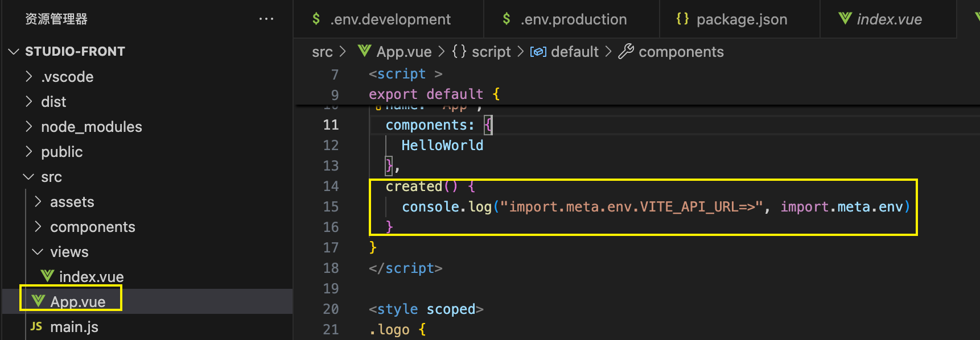The width and height of the screenshot is (980, 340).
Task: Open the explorer more actions ellipsis
Action: [266, 19]
